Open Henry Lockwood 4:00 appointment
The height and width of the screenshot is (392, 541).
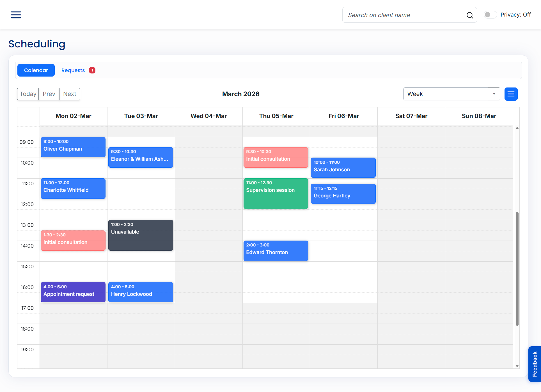(141, 292)
